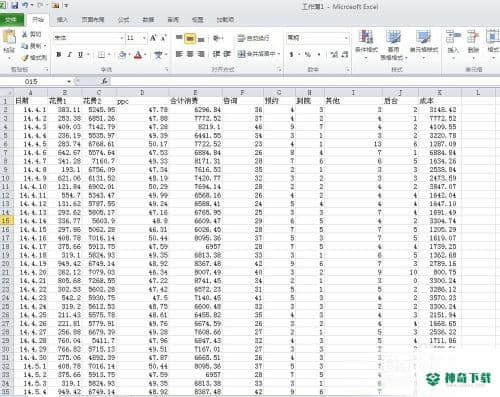The height and width of the screenshot is (397, 500).
Task: Click the Delete cells icon
Action: click(473, 37)
